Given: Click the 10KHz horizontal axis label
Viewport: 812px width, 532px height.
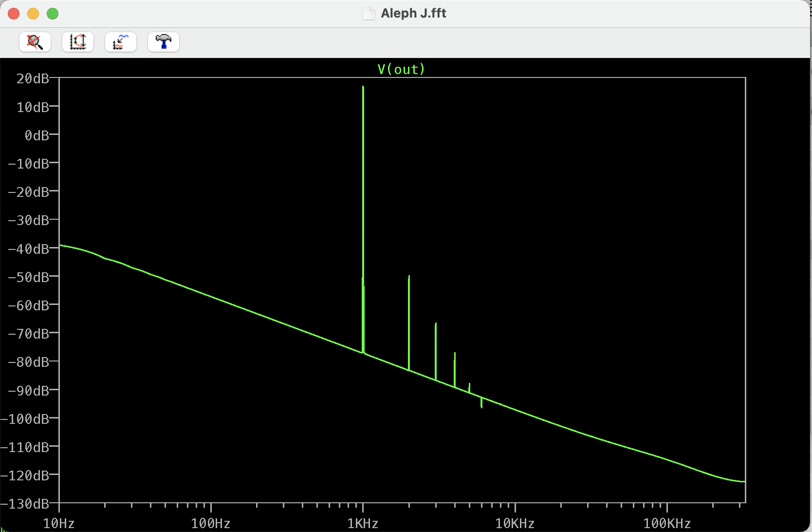Looking at the screenshot, I should pos(515,524).
